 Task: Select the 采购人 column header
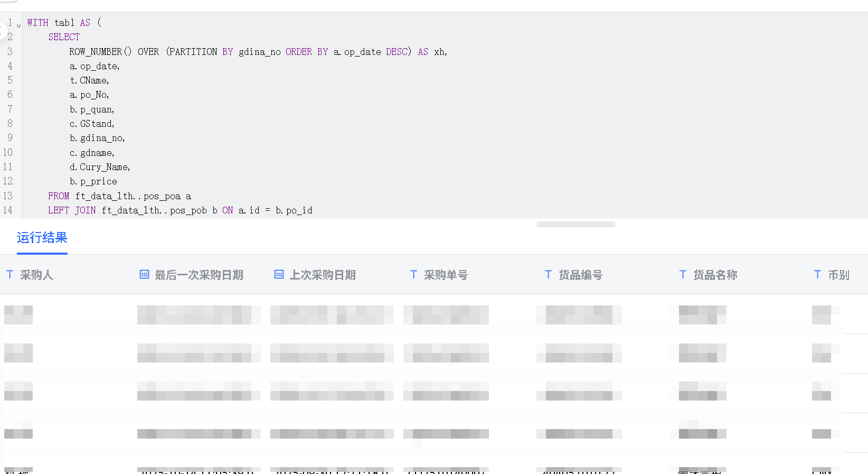click(x=36, y=275)
